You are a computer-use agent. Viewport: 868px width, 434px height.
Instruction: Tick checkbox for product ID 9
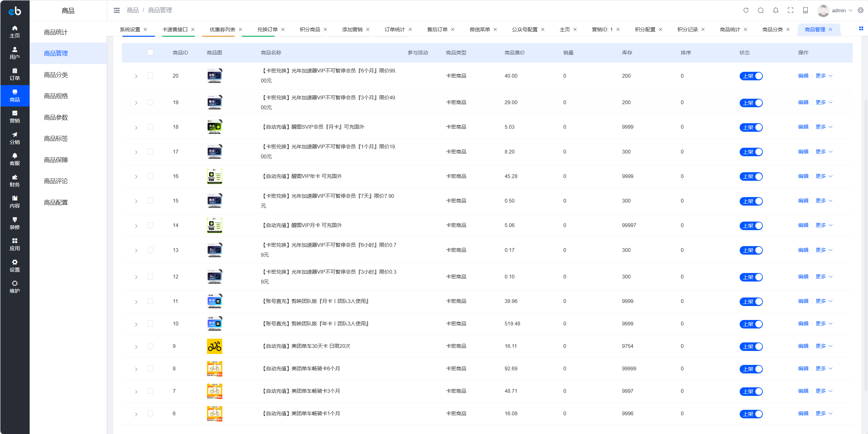[x=150, y=346]
